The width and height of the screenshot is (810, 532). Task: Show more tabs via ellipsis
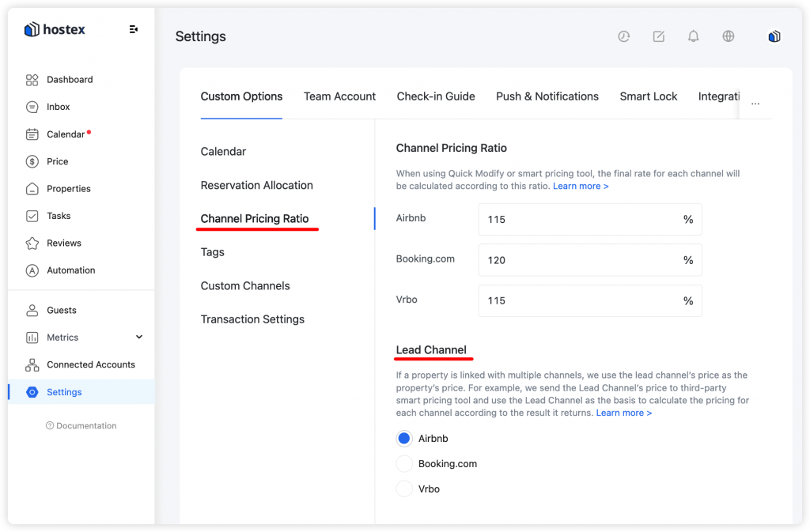755,104
